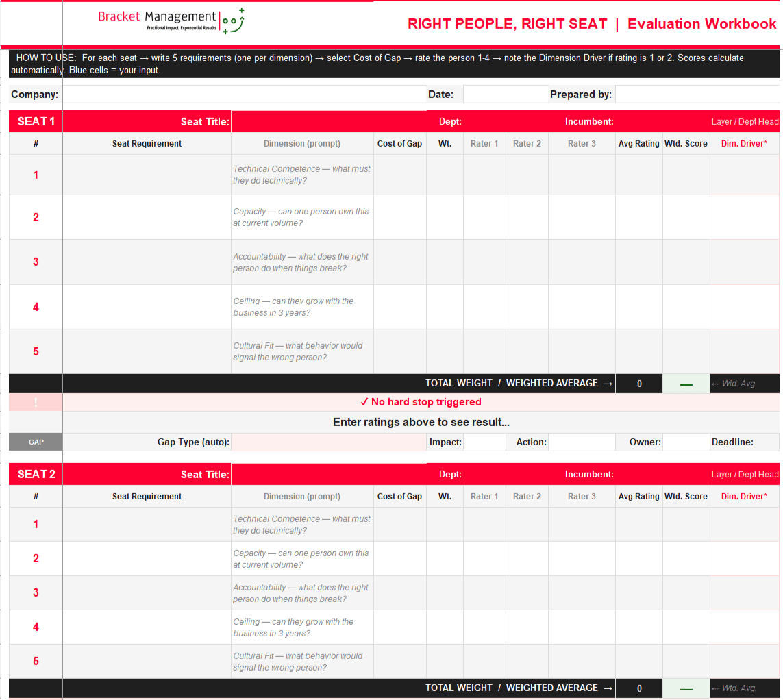Click Seat 1 'Wtd. Avg.' hint text
This screenshot has height=700, width=783.
tap(734, 384)
